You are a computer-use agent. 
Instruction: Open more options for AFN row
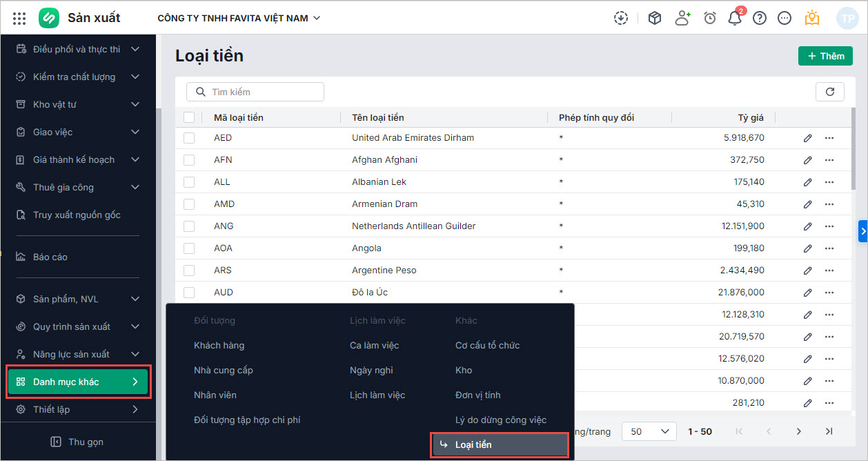point(829,160)
